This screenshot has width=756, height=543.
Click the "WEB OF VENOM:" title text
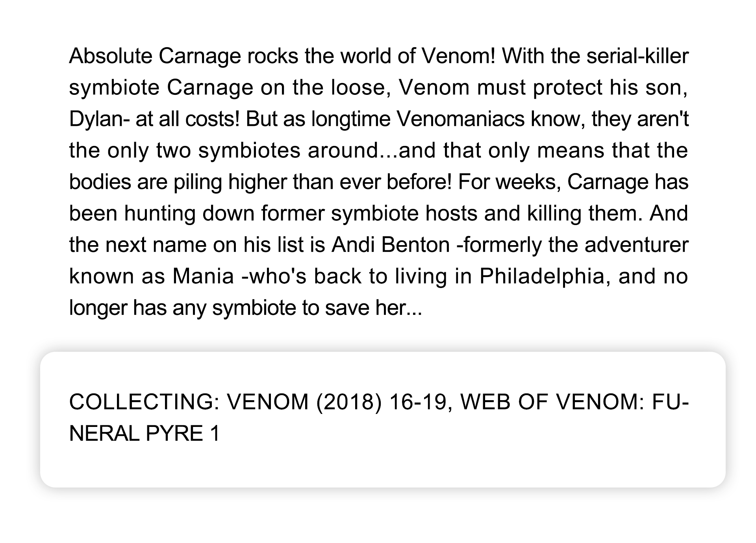click(552, 402)
